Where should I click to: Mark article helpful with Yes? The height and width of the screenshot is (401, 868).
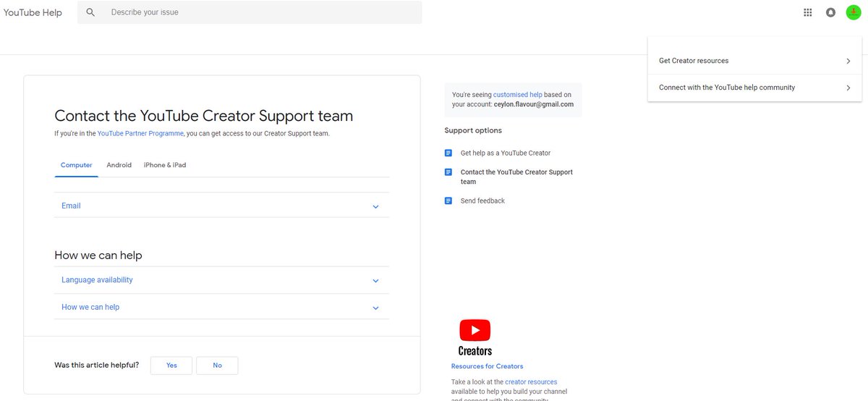[171, 366]
